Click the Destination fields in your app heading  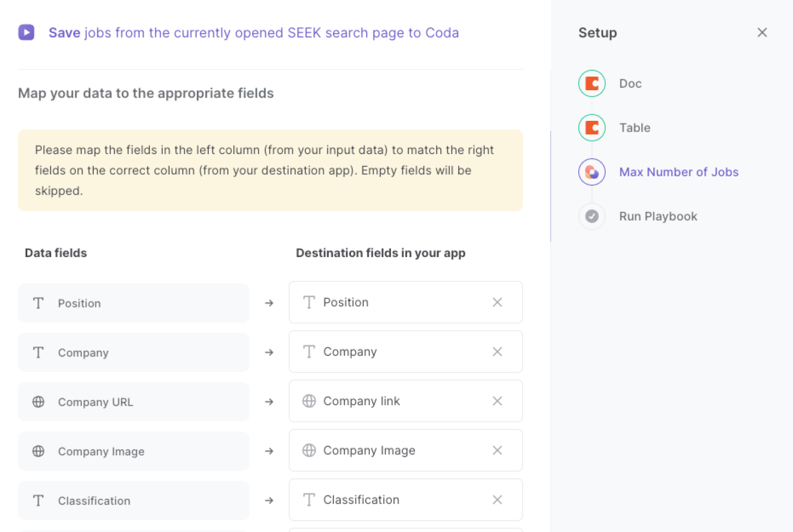[x=381, y=253]
